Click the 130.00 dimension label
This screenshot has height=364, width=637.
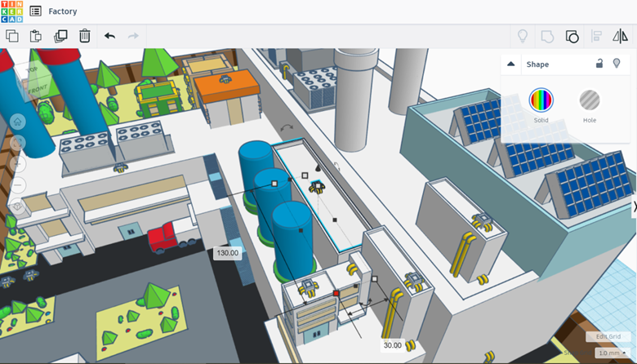[228, 253]
